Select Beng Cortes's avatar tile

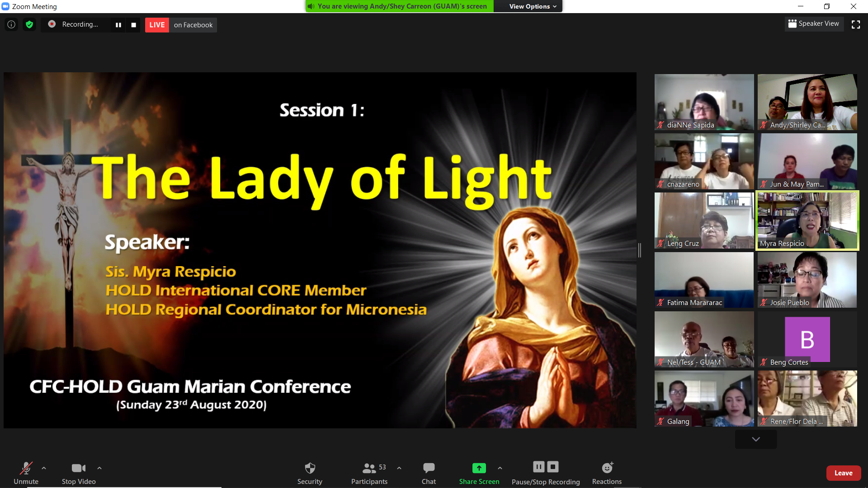point(807,339)
